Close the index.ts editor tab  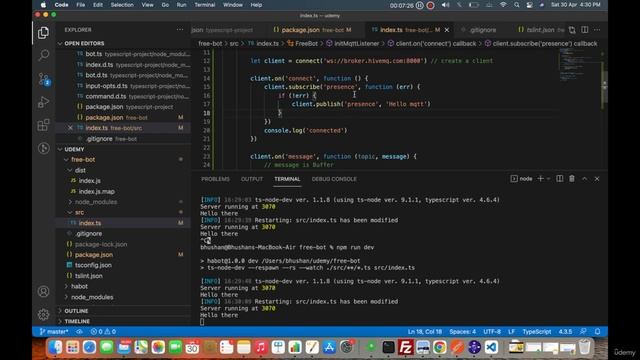[447, 30]
